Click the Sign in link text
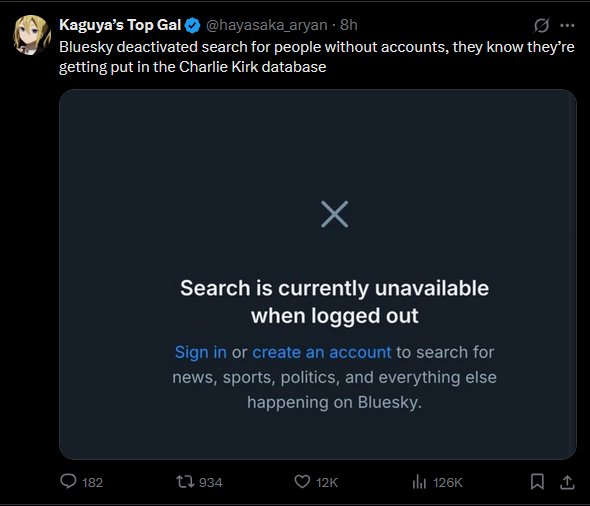 pyautogui.click(x=201, y=352)
